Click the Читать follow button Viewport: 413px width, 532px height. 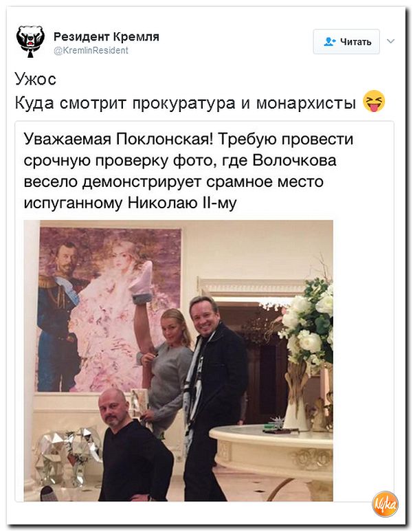(346, 42)
